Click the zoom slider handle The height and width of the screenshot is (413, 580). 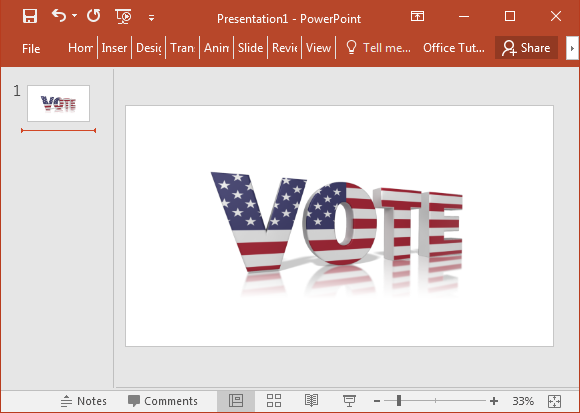[x=399, y=400]
